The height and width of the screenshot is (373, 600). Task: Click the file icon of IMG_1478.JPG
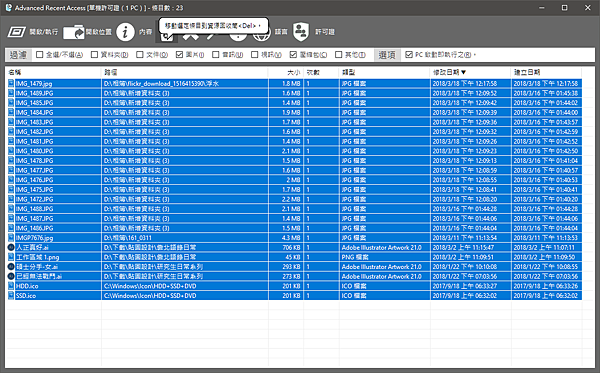click(x=11, y=161)
